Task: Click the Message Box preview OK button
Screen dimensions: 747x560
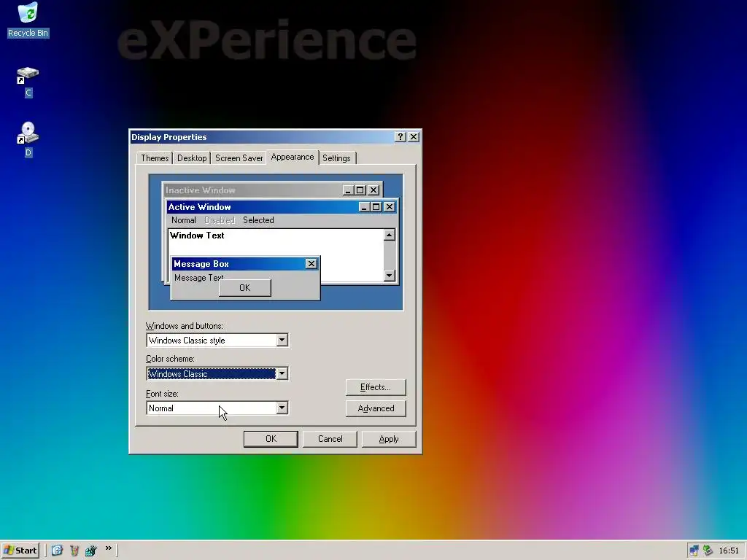Action: 245,287
